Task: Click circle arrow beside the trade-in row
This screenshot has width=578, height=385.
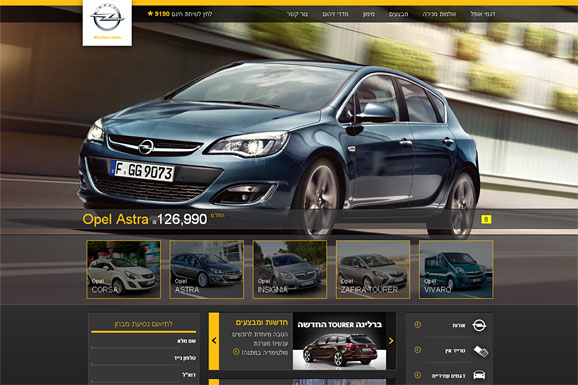Action: point(417,350)
